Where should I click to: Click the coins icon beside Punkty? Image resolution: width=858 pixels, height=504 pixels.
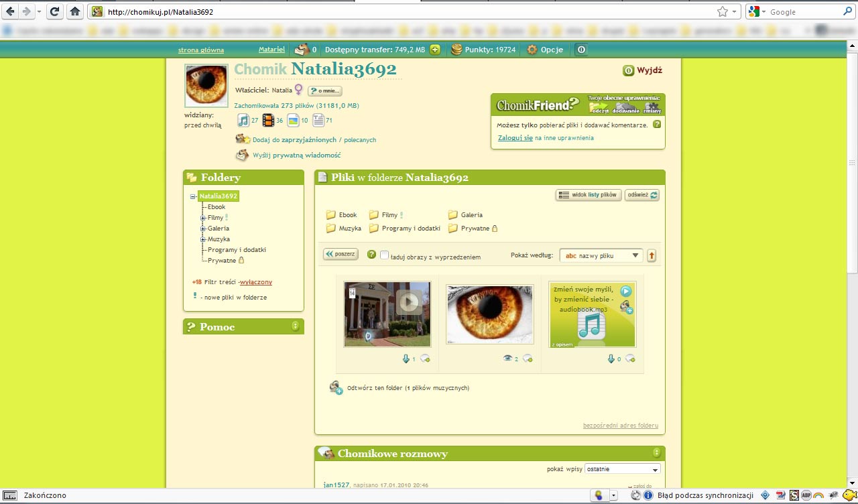coord(456,49)
